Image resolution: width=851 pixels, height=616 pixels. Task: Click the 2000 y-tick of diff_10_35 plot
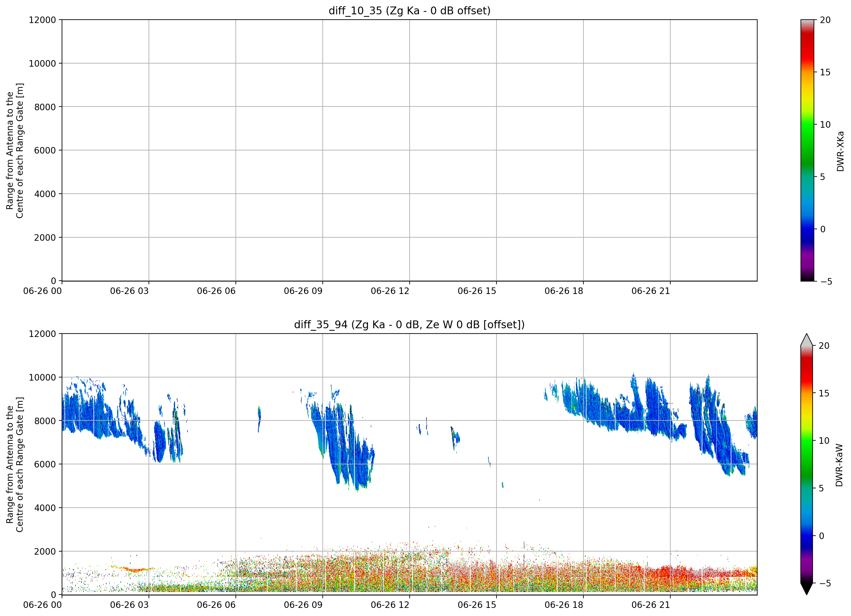click(45, 238)
